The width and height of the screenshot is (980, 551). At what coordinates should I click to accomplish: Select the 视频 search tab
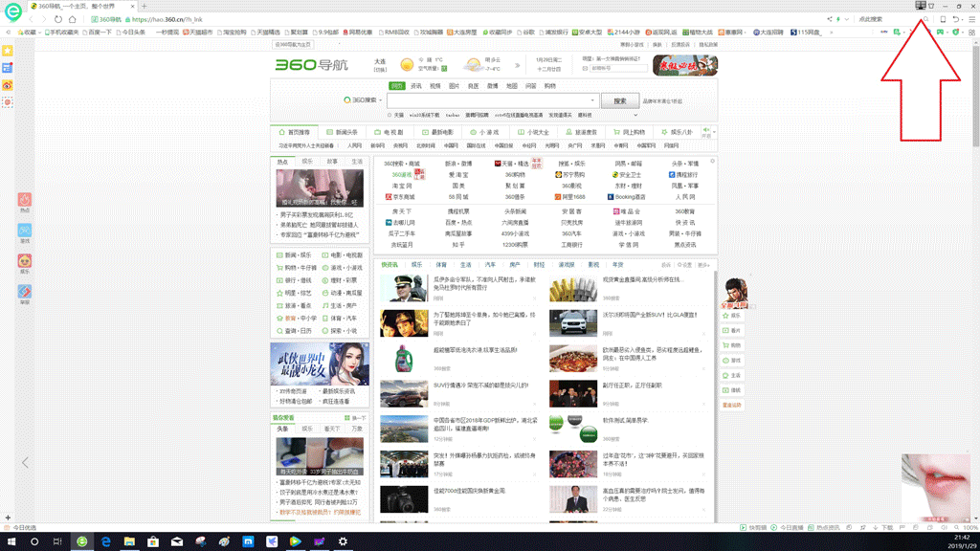tap(435, 85)
